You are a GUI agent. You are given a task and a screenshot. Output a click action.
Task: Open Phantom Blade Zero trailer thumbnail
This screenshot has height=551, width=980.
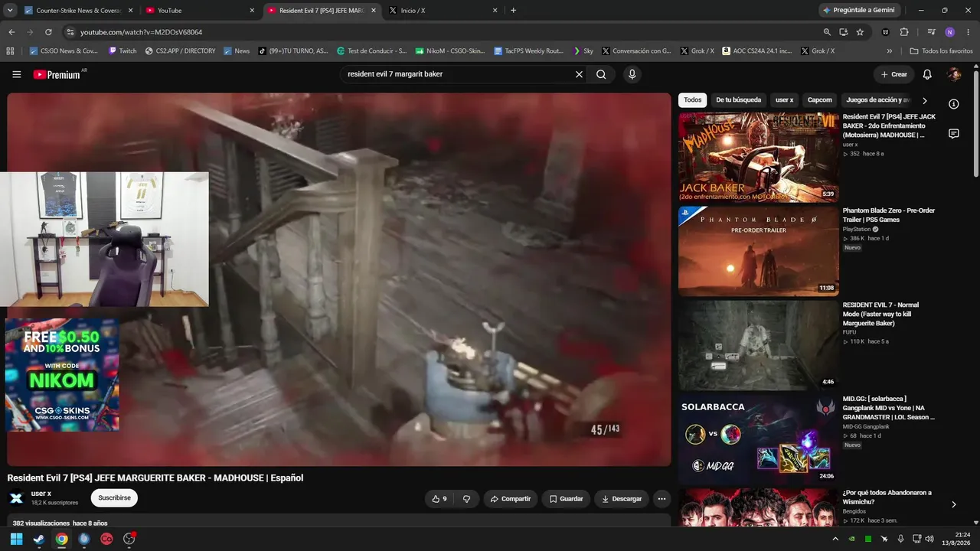pyautogui.click(x=758, y=251)
